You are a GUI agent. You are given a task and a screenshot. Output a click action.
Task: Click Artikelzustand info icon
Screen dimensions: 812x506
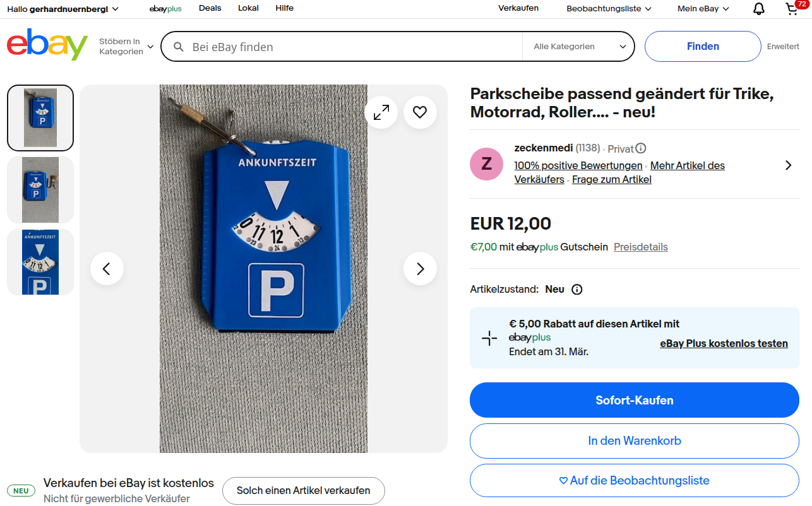pyautogui.click(x=576, y=290)
